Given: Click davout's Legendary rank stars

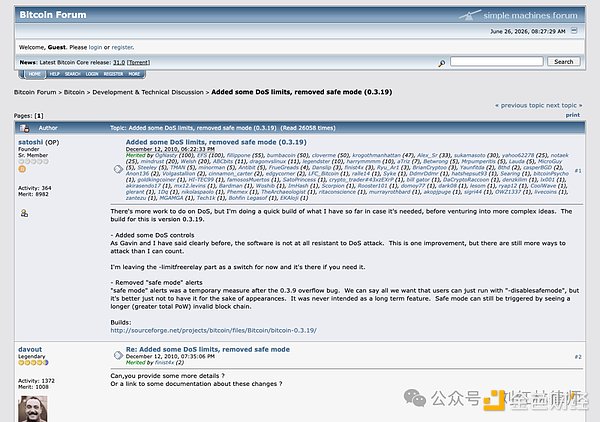Looking at the screenshot, I should point(33,362).
